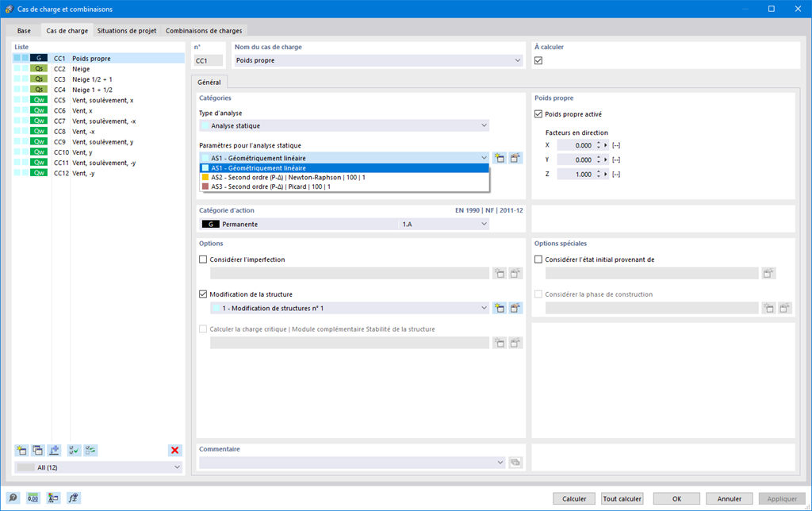Toggle the À calculer checkbox

coord(538,60)
